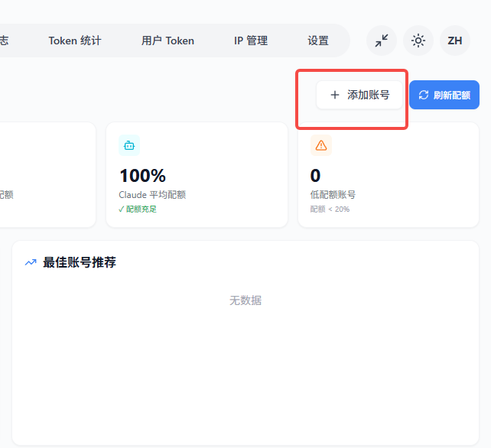Image resolution: width=491 pixels, height=448 pixels.
Task: Click the inward arrows compact view icon
Action: tap(382, 41)
